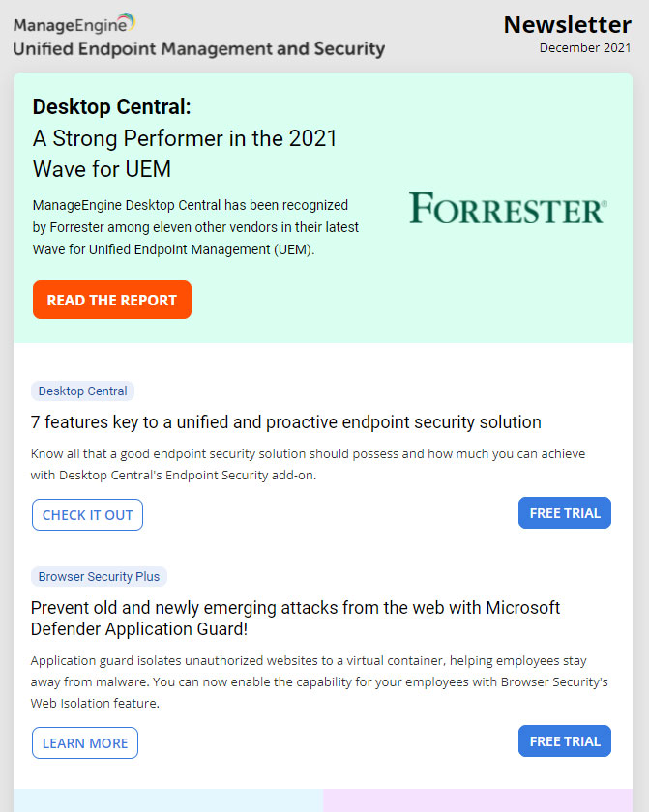Click the Web Isolation feature description text

(319, 681)
